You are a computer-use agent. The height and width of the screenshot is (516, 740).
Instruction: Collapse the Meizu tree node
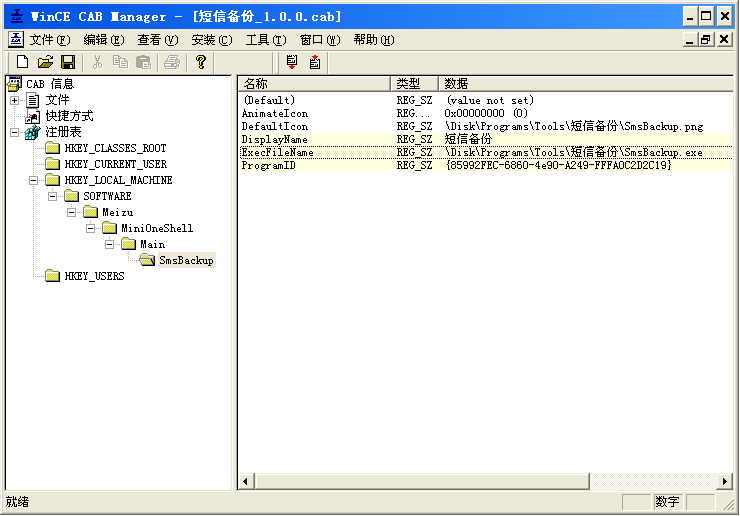(x=71, y=212)
